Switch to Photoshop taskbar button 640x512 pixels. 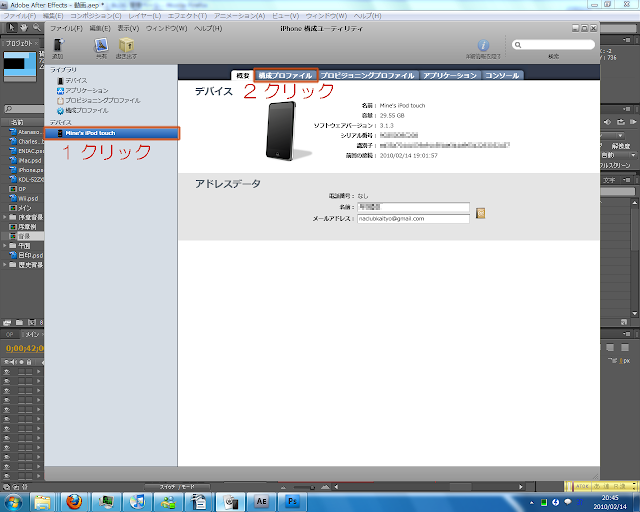point(292,501)
